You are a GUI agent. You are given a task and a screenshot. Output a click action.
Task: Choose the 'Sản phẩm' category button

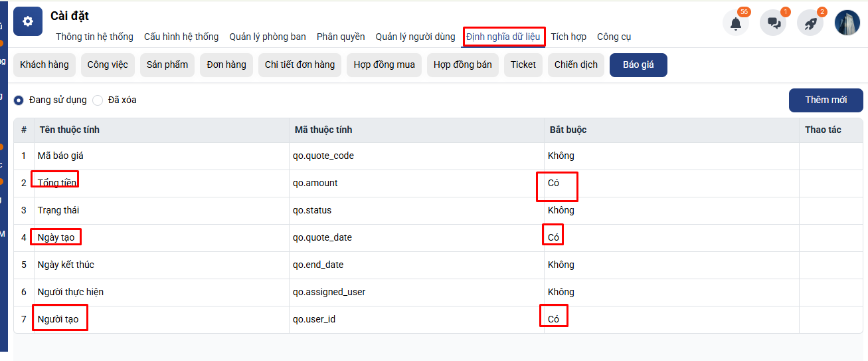click(x=167, y=65)
